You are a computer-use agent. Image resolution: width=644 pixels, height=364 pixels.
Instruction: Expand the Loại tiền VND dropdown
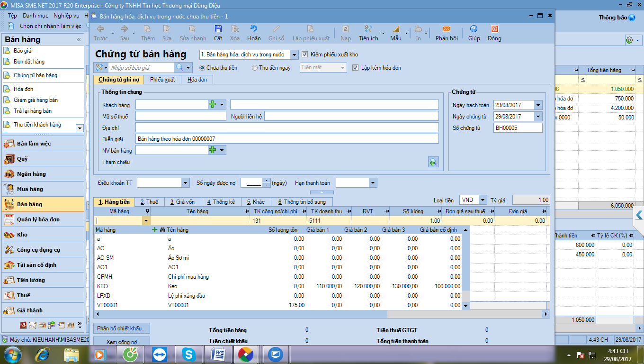(x=483, y=200)
